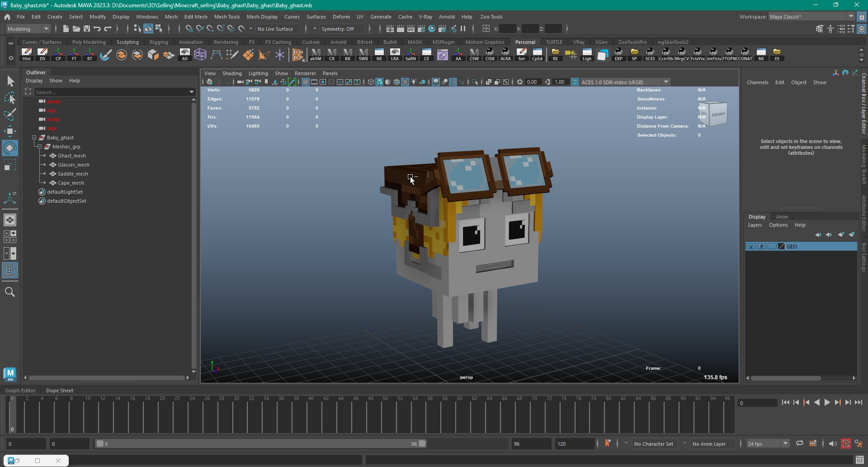
Task: Click the GEO layer color swatch
Action: coord(781,246)
